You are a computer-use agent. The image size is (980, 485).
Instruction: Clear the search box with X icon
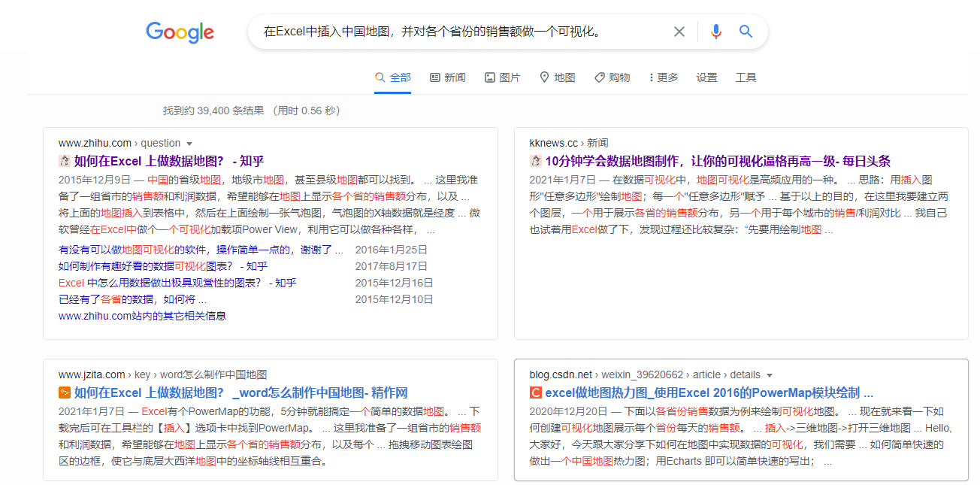click(679, 32)
